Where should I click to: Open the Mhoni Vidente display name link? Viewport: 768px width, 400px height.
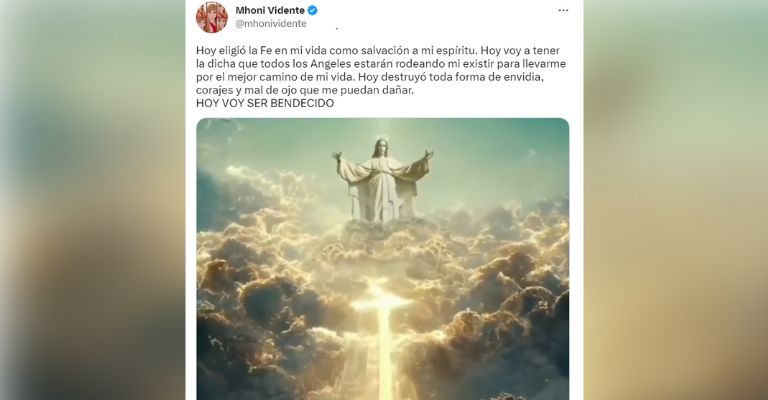pos(270,10)
